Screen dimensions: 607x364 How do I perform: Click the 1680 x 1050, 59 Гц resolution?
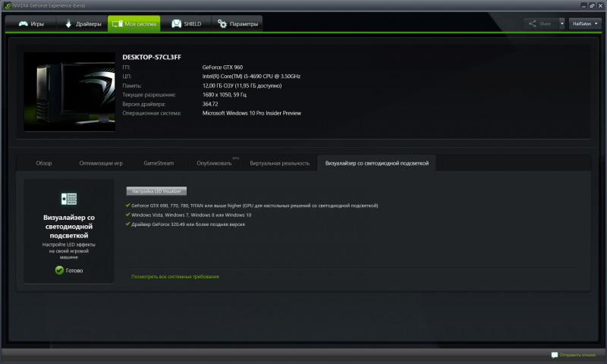[224, 95]
